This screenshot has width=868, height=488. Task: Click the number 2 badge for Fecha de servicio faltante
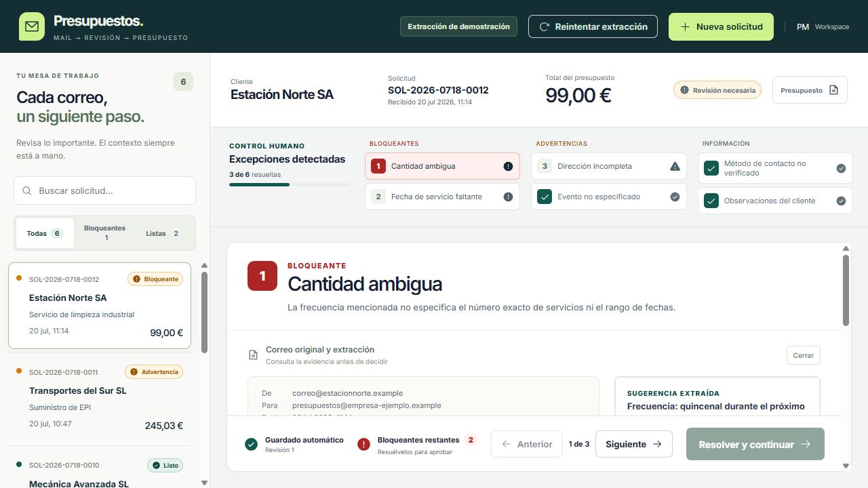tap(378, 197)
